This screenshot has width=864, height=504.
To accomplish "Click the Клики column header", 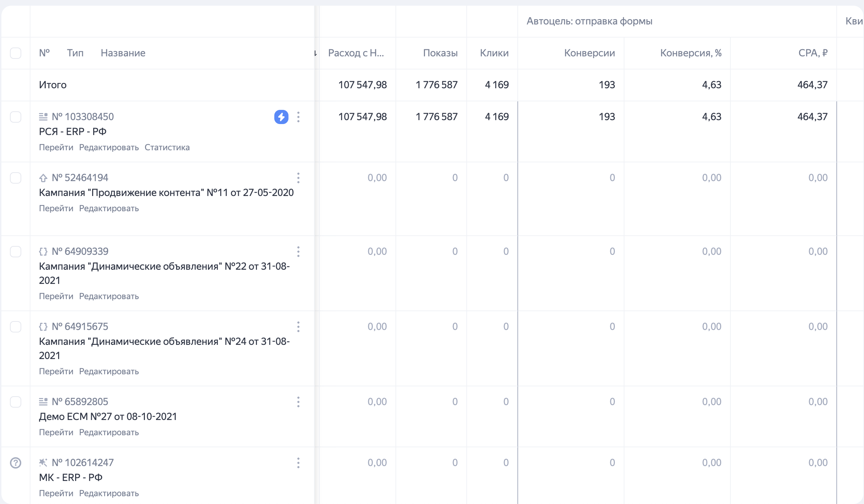I will click(x=494, y=53).
